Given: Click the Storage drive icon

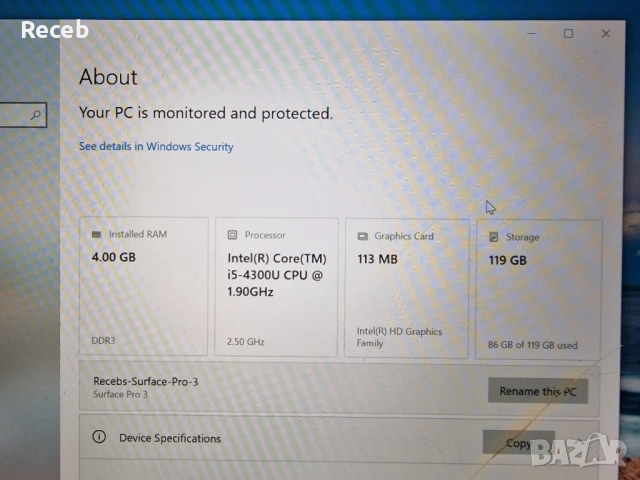Looking at the screenshot, I should [493, 237].
